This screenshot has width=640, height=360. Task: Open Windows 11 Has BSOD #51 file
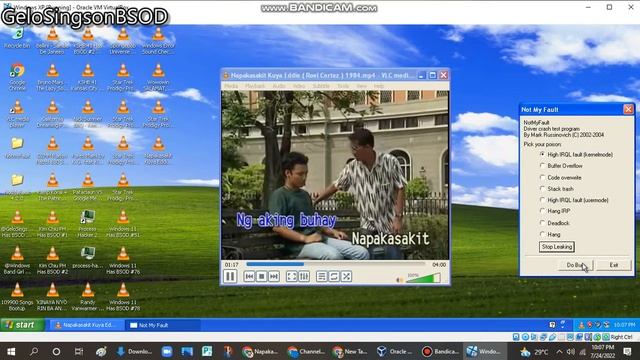click(x=123, y=223)
